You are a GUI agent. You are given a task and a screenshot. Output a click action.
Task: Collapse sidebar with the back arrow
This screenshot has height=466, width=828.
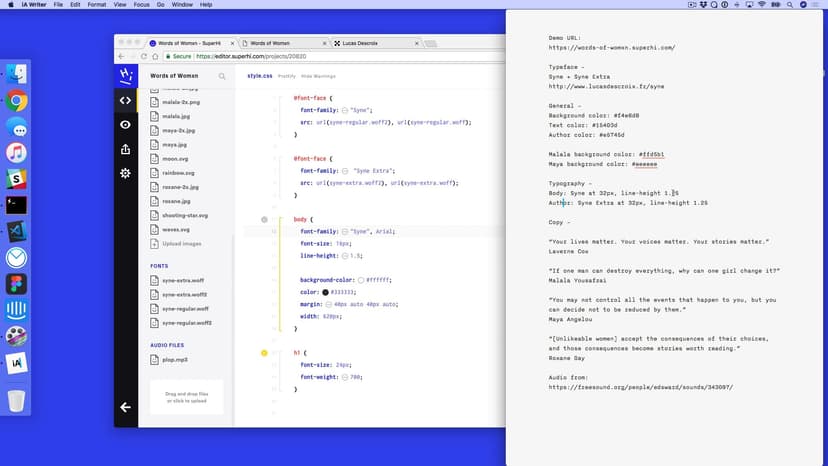tap(125, 407)
